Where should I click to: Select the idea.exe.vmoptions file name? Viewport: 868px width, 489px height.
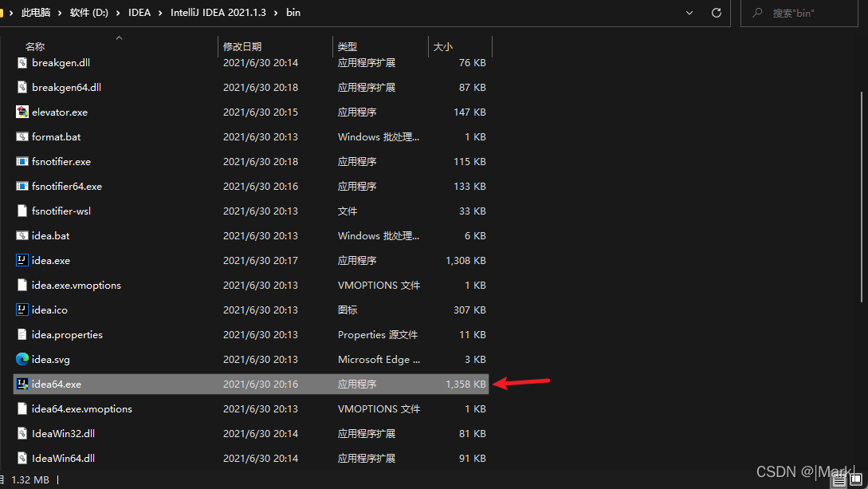coord(77,286)
